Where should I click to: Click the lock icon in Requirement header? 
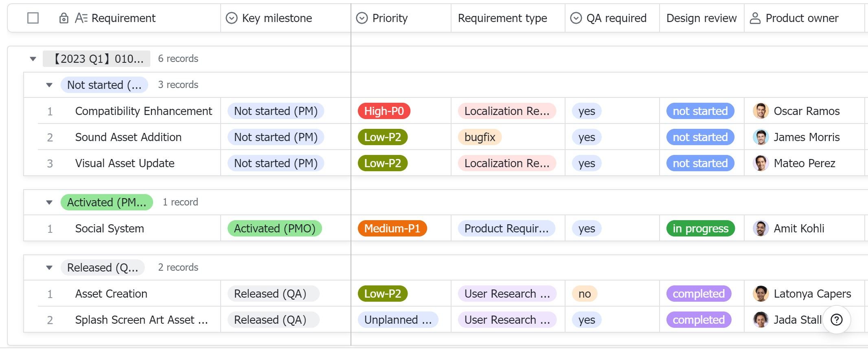pos(64,18)
